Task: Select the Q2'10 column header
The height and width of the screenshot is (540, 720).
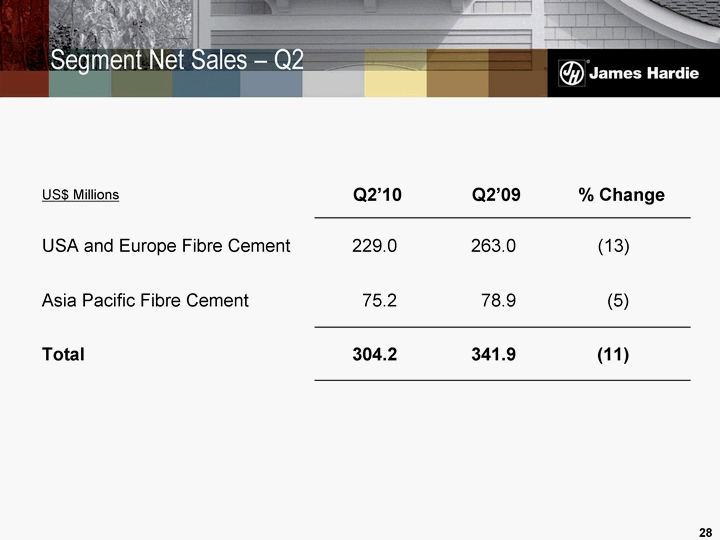Action: (x=377, y=195)
